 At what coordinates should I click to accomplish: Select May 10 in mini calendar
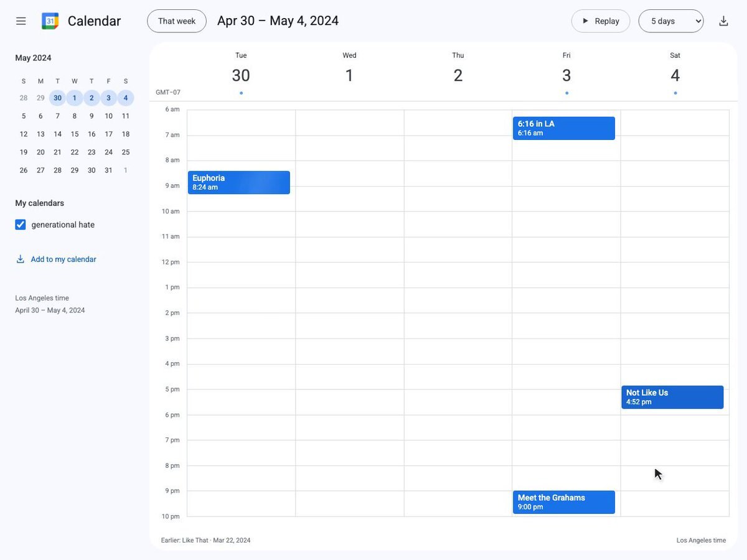point(108,116)
